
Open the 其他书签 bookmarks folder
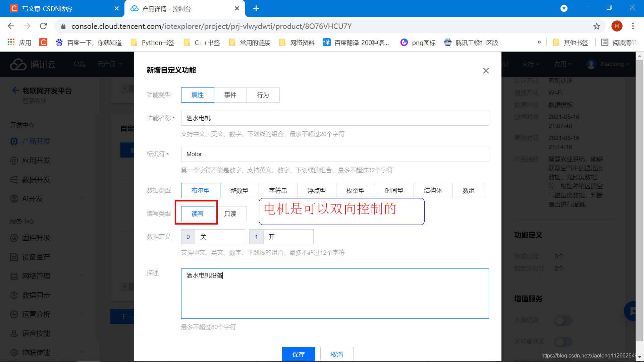tap(571, 43)
